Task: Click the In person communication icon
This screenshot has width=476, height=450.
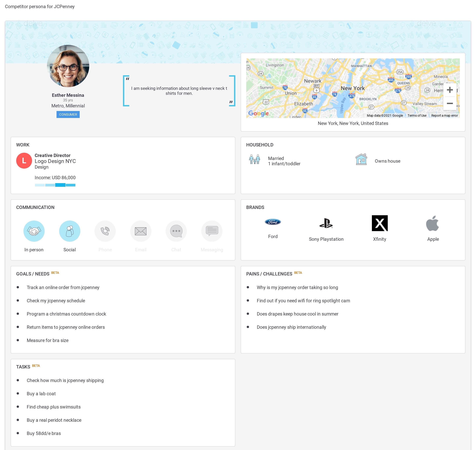Action: (x=34, y=231)
